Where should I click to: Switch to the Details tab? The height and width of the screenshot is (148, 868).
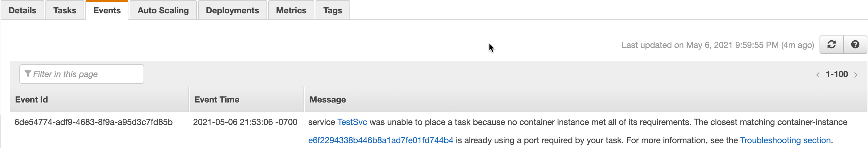(x=22, y=10)
